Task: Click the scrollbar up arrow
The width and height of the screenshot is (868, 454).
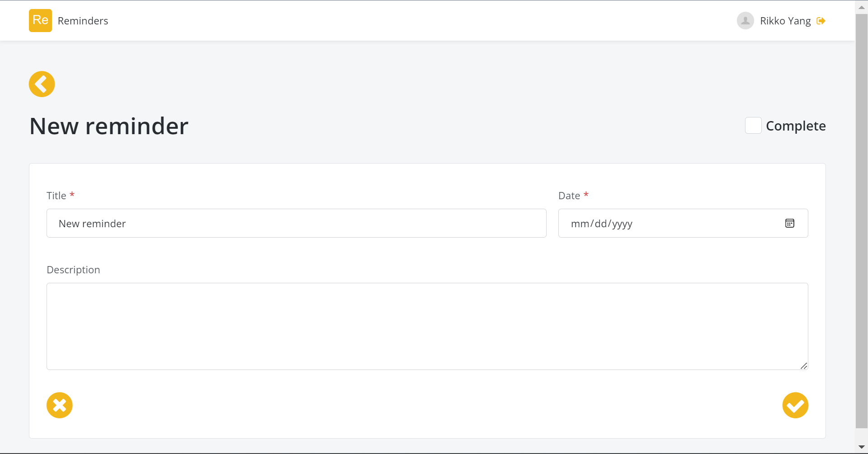Action: pos(862,7)
